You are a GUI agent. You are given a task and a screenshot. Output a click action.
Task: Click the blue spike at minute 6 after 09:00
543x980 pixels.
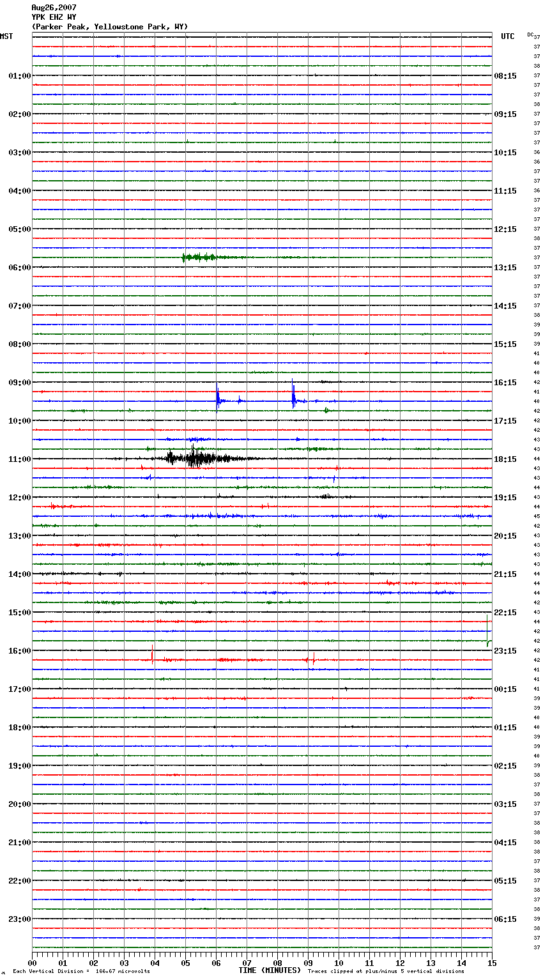pyautogui.click(x=218, y=398)
